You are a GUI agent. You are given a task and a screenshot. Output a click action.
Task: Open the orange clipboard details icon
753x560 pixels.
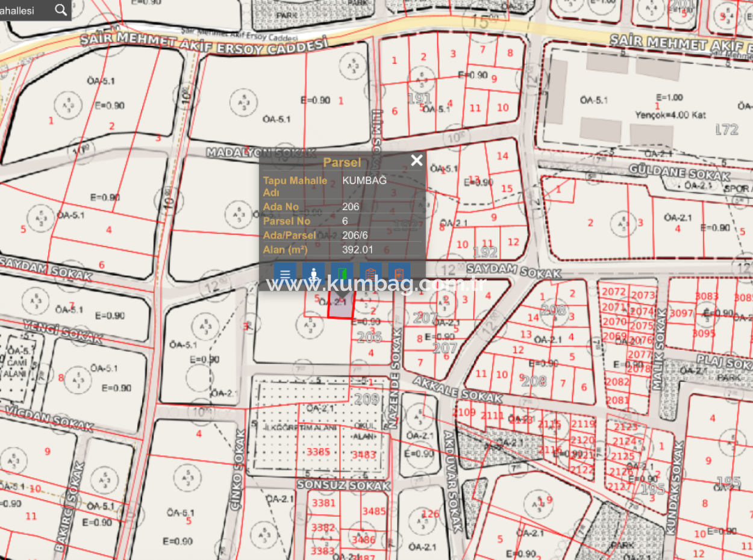[x=371, y=273]
